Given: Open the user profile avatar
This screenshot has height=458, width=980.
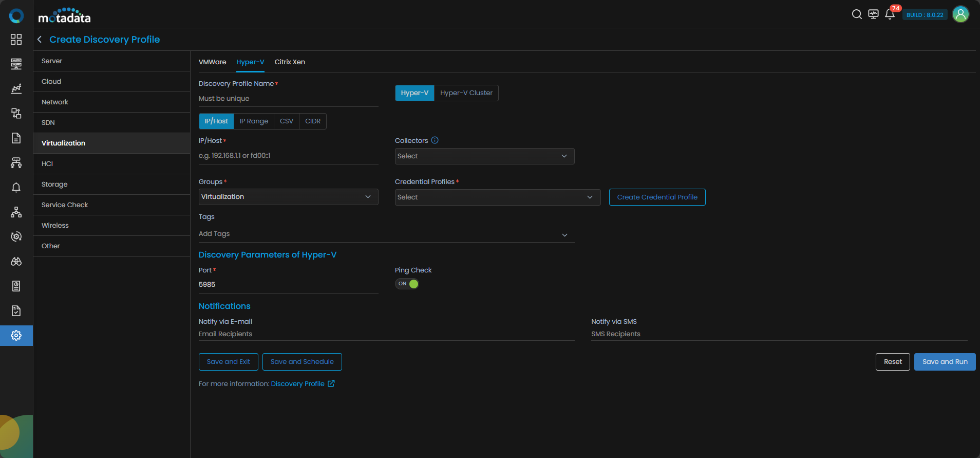Looking at the screenshot, I should (960, 14).
